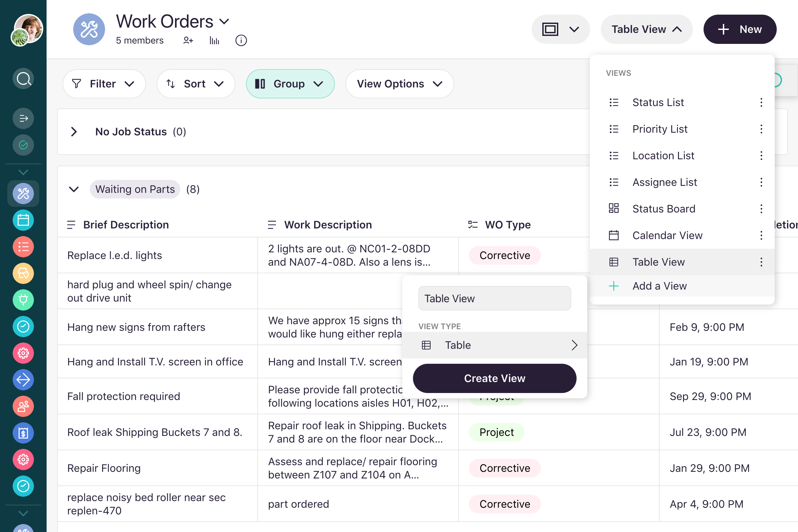The image size is (798, 532).
Task: Click the Calendar View icon
Action: pyautogui.click(x=614, y=235)
